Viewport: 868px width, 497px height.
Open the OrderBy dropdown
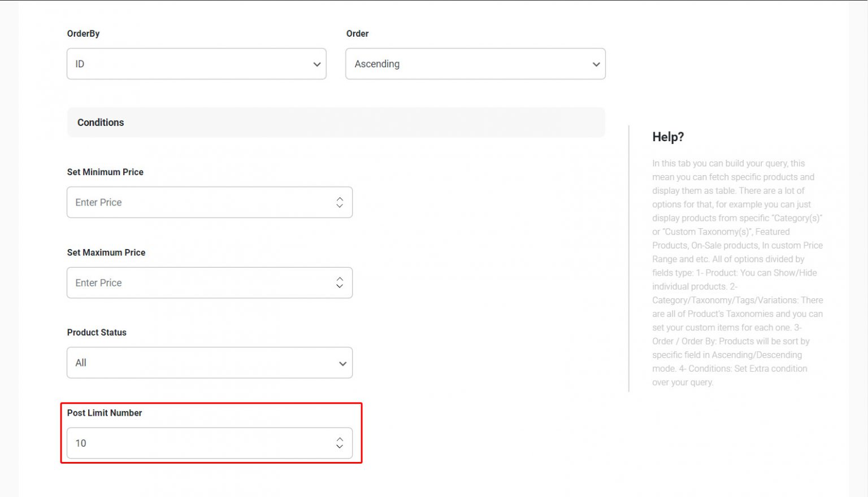[196, 64]
